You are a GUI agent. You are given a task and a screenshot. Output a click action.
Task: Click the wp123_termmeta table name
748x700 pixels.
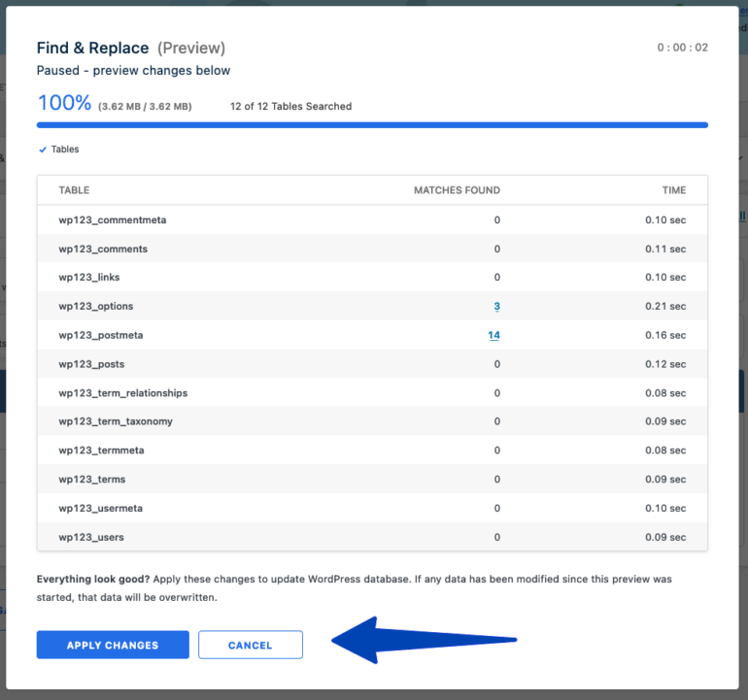[101, 450]
